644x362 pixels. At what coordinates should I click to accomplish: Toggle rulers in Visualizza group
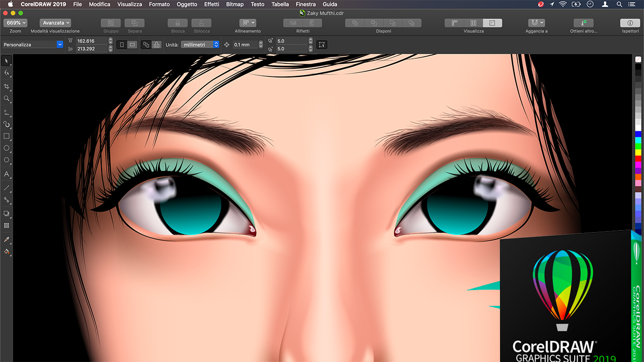pyautogui.click(x=454, y=23)
